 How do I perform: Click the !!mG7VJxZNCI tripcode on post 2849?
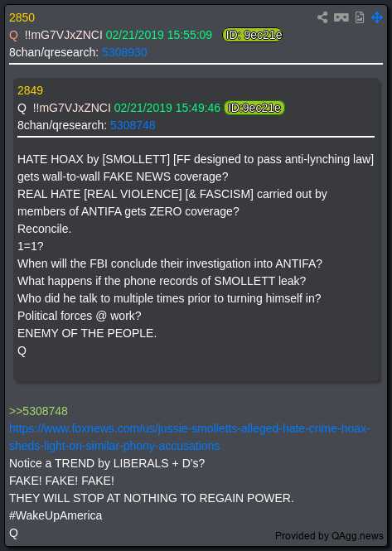tap(71, 108)
